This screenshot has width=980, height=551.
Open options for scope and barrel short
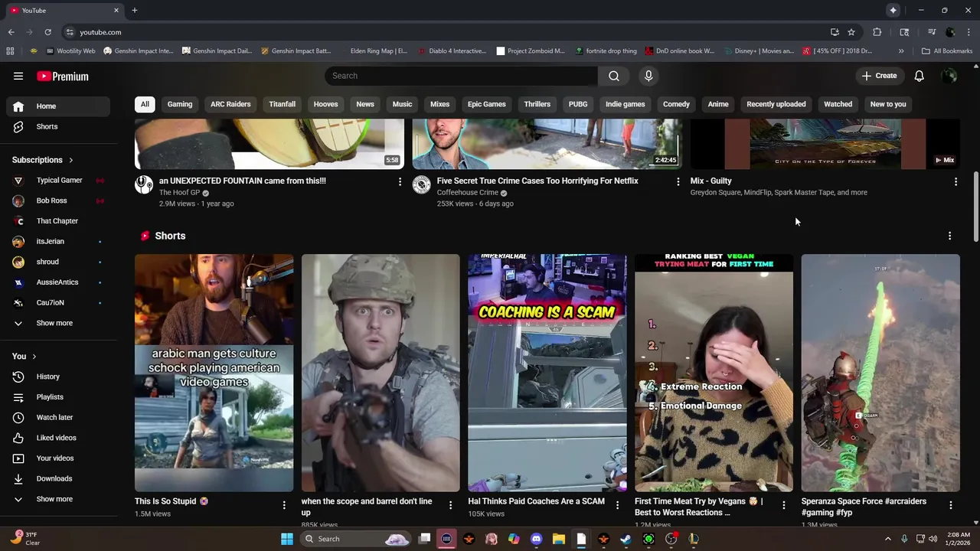tap(450, 505)
